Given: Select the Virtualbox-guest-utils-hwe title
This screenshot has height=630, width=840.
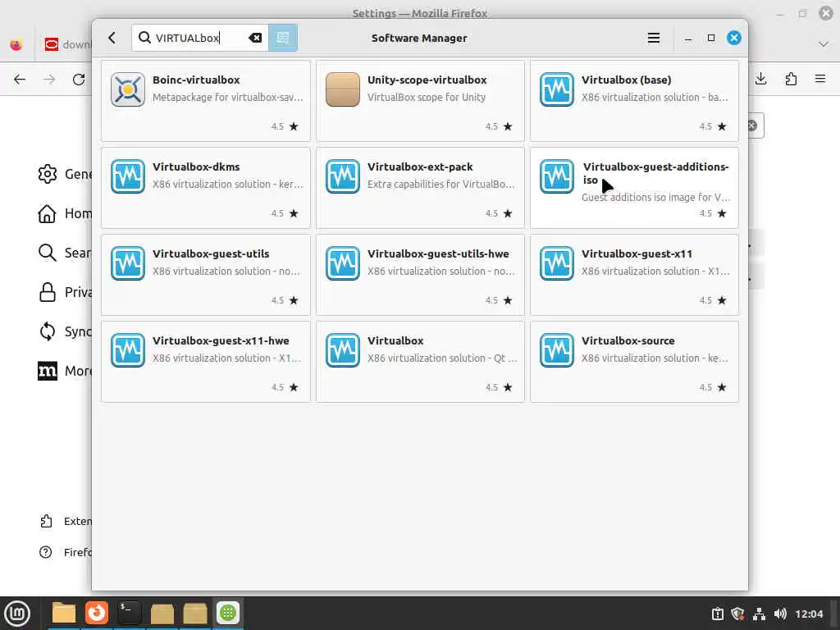Looking at the screenshot, I should tap(438, 253).
